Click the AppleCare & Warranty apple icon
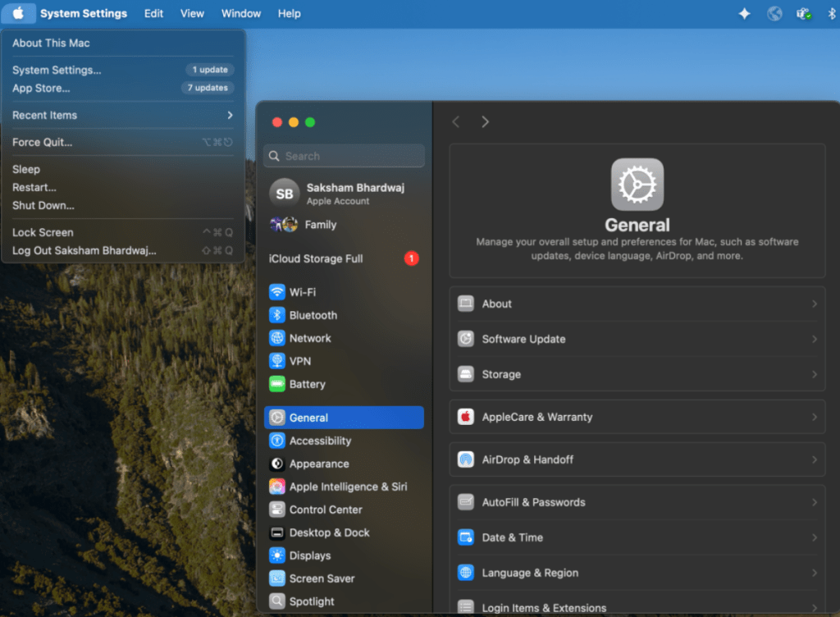 click(x=466, y=417)
